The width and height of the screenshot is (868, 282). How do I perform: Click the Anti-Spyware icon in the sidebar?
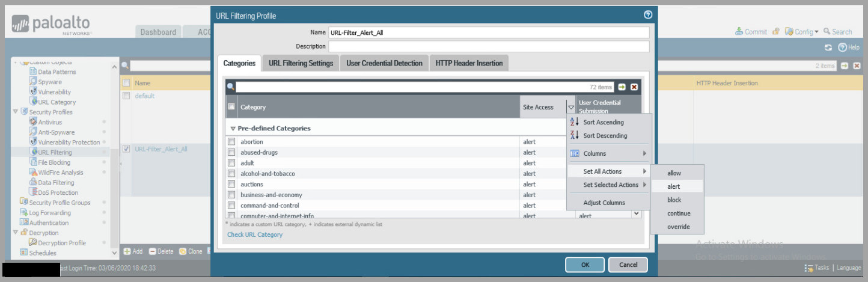34,132
